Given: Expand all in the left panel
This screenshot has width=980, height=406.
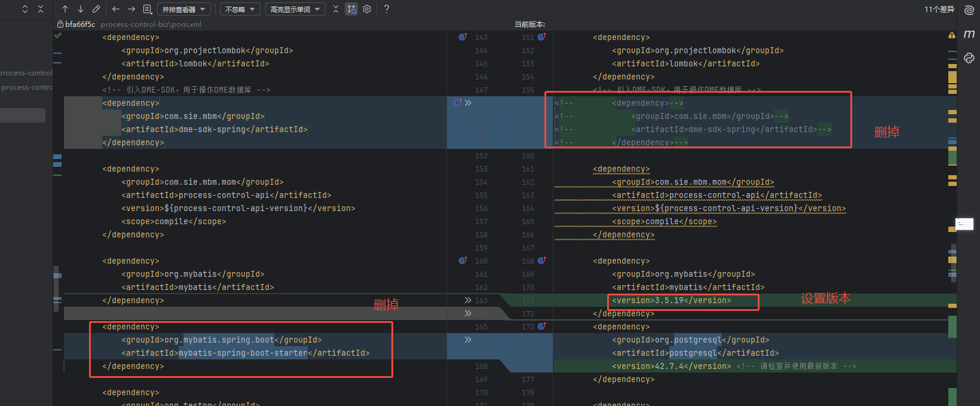Looking at the screenshot, I should [25, 9].
